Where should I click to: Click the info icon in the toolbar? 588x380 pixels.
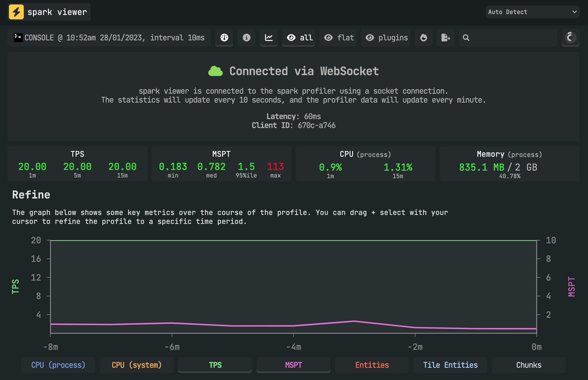click(246, 37)
